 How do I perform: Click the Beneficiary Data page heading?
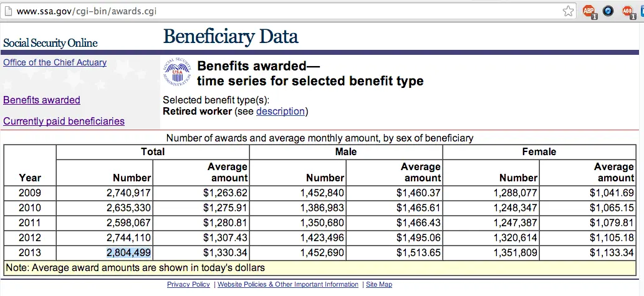click(231, 36)
